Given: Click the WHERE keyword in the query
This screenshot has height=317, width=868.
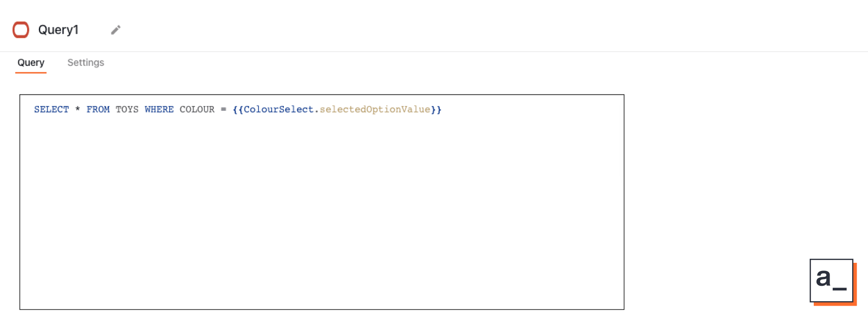Looking at the screenshot, I should click(159, 109).
